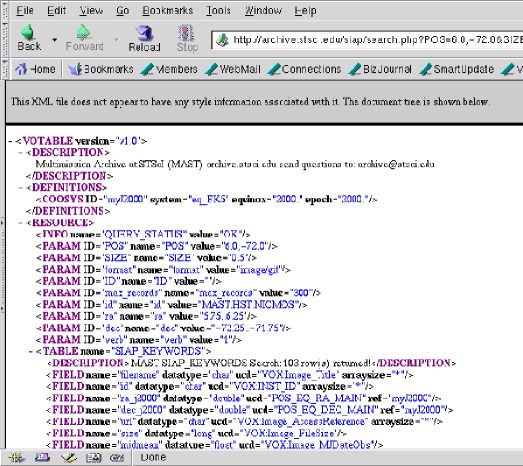
Task: Open the Back history dropdown arrow
Action: point(54,40)
